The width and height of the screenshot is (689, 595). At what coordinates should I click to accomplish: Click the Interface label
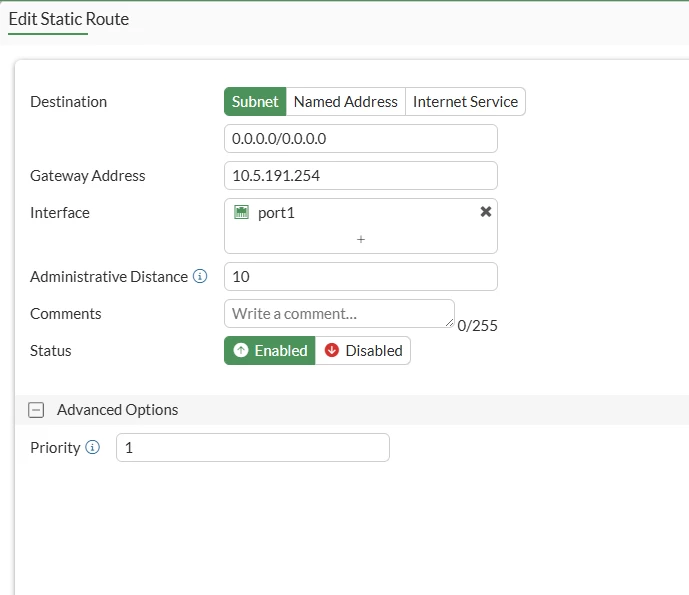[x=60, y=213]
